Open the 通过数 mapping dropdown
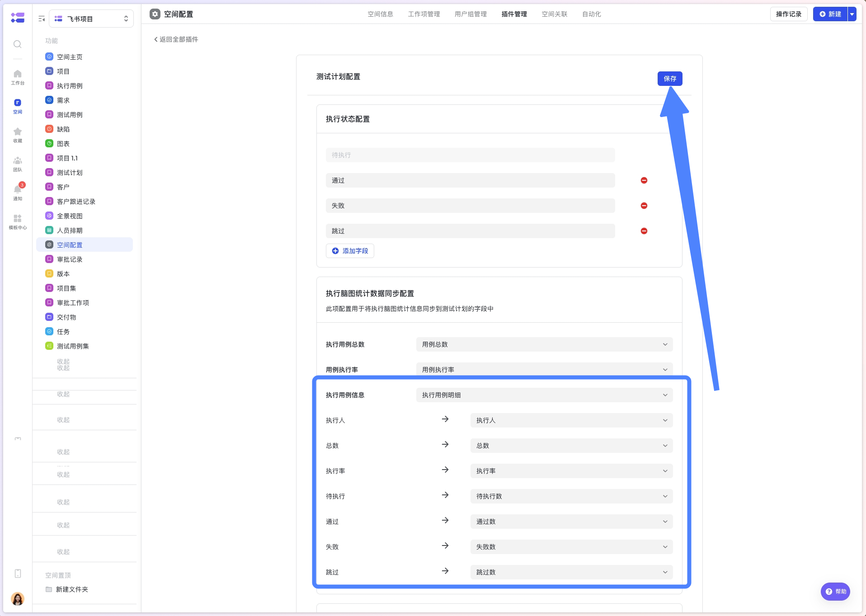Image resolution: width=866 pixels, height=616 pixels. click(x=571, y=522)
